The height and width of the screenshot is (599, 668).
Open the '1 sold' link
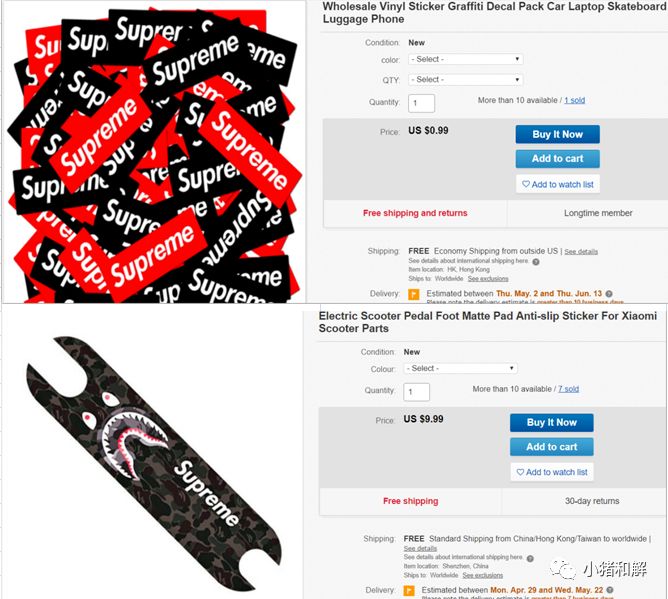point(574,101)
